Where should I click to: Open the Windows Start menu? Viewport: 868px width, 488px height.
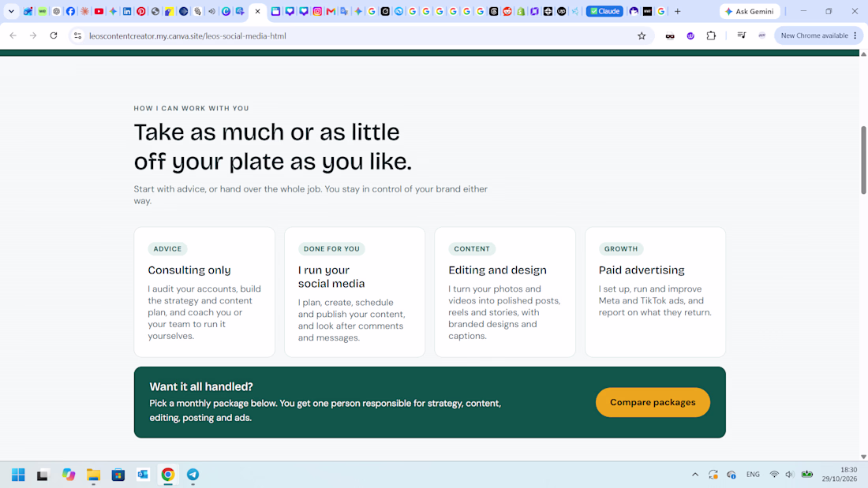pos(18,475)
